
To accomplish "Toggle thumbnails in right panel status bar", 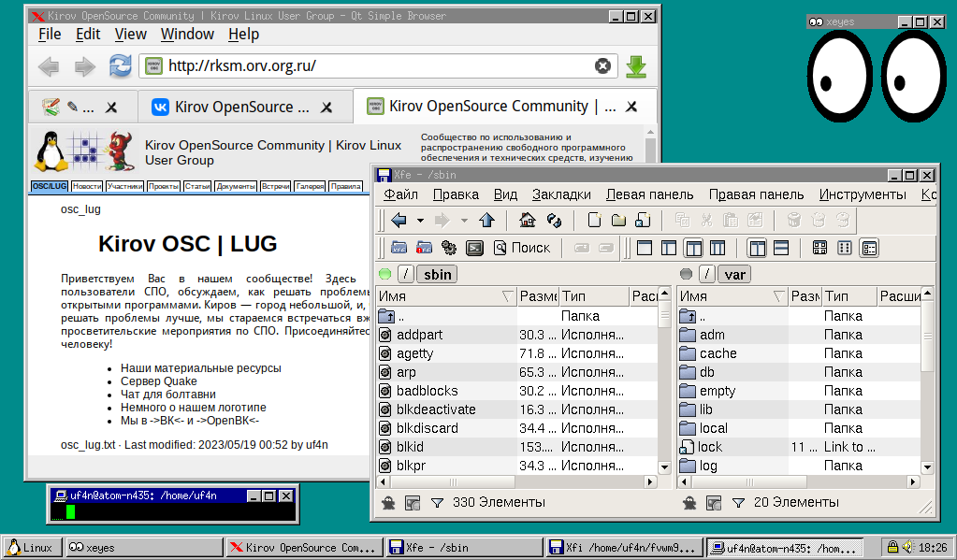I will [714, 503].
